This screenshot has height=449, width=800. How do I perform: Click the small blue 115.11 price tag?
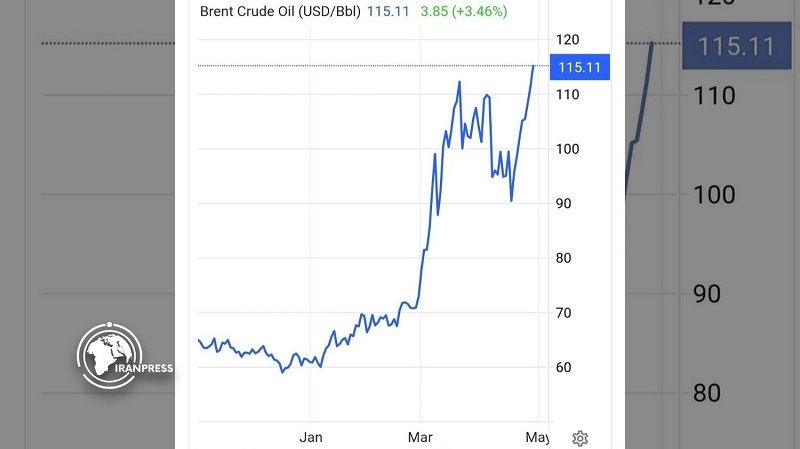580,67
